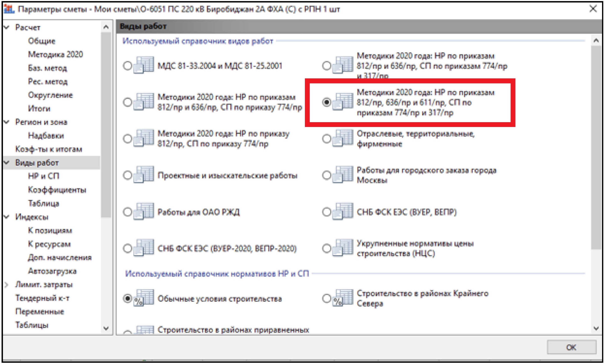This screenshot has height=364, width=605.
Task: Click the Отраслевые, территориальные, фирменные table icon
Action: pos(343,138)
